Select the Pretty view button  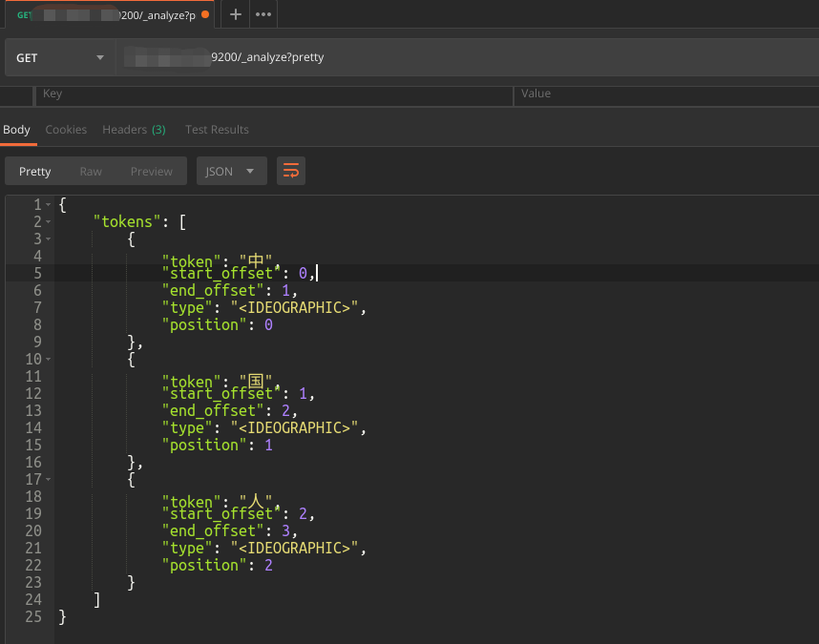click(x=35, y=171)
